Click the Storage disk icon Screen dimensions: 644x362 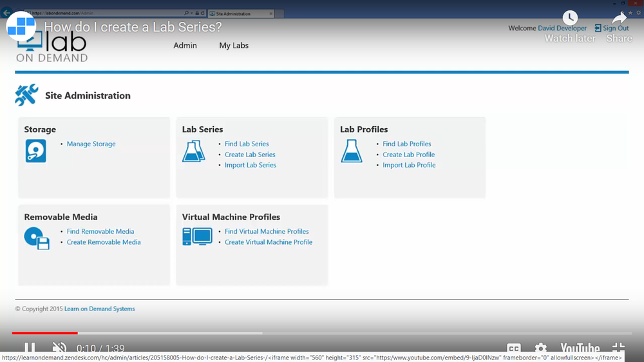(x=35, y=151)
